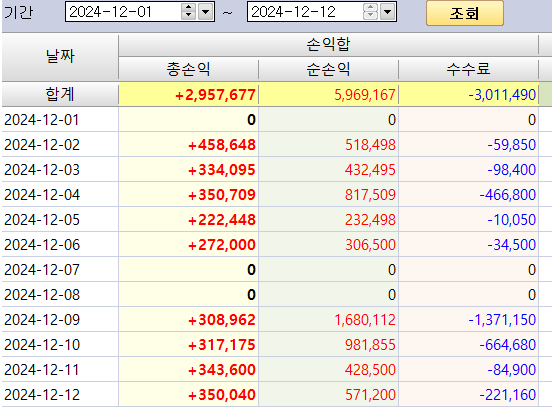This screenshot has width=552, height=411.
Task: Click 총손익 value +308,962
Action: (x=222, y=320)
